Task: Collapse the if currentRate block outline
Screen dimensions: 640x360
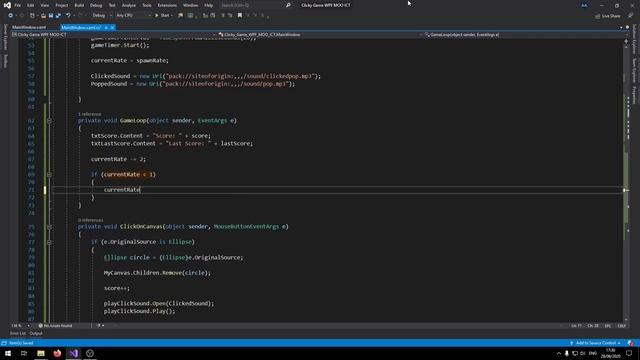Action: (49, 175)
